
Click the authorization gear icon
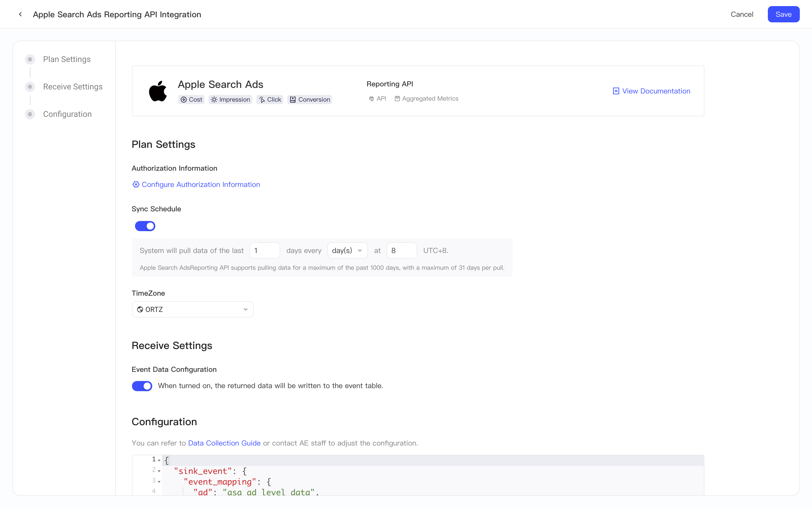click(136, 184)
